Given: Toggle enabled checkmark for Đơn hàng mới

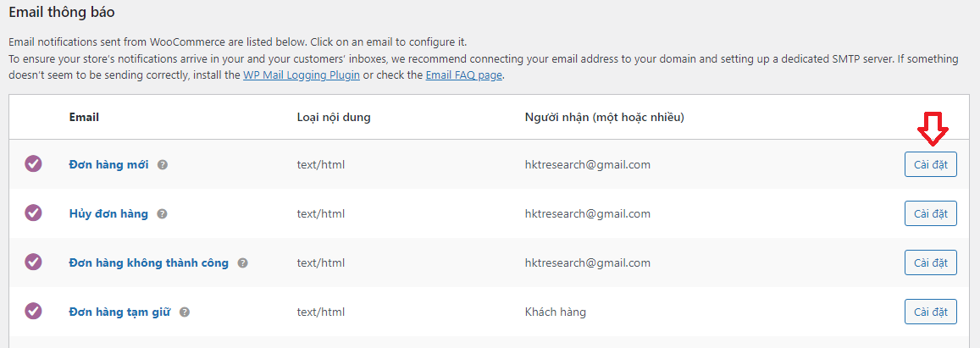Looking at the screenshot, I should tap(33, 164).
